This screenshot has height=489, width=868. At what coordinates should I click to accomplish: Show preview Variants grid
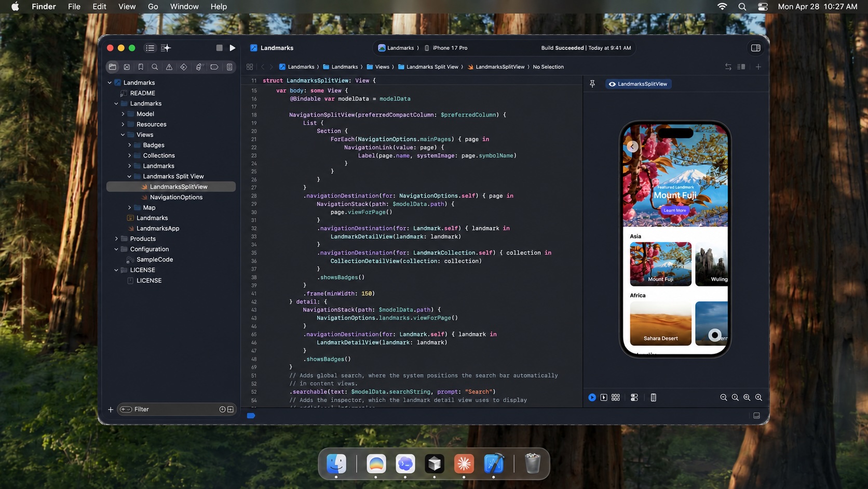(616, 398)
